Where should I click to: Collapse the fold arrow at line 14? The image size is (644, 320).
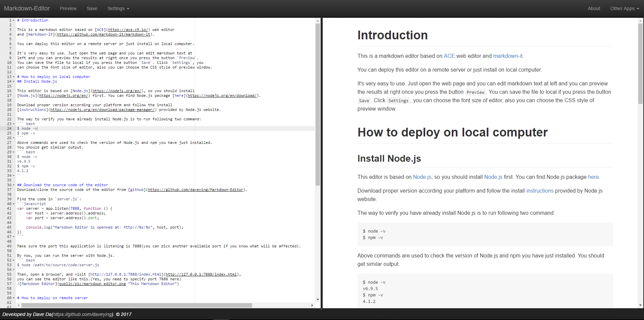pyautogui.click(x=14, y=81)
